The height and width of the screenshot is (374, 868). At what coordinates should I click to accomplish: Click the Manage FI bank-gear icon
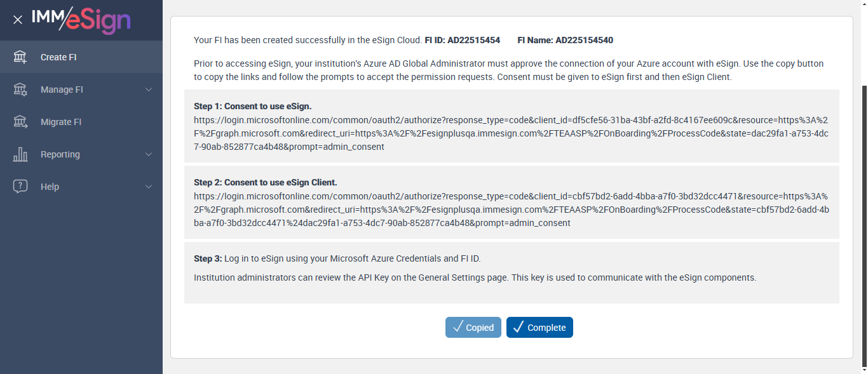[20, 90]
